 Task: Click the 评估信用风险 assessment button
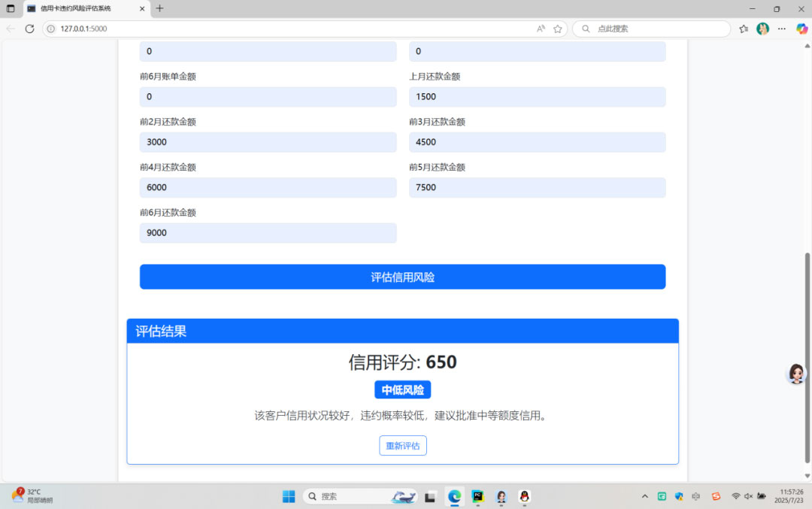[402, 277]
